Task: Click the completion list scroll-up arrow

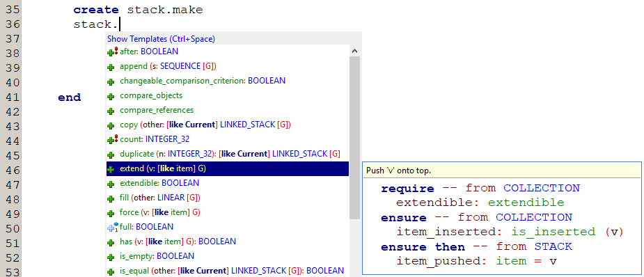Action: (x=355, y=51)
